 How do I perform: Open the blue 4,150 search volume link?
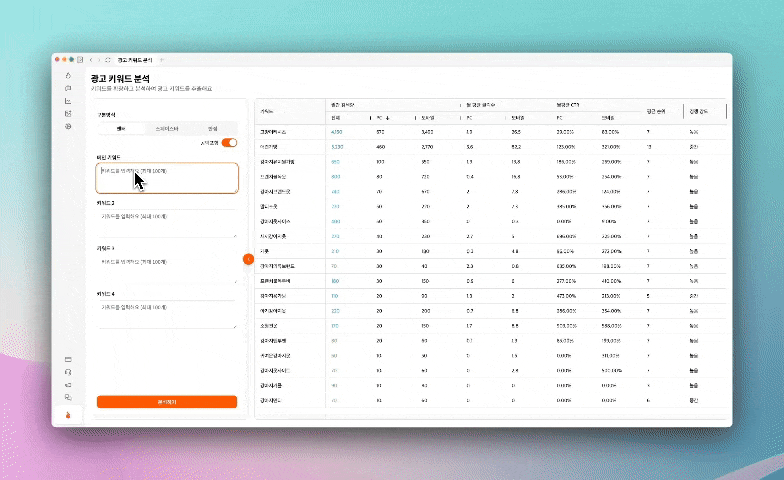[x=336, y=132]
